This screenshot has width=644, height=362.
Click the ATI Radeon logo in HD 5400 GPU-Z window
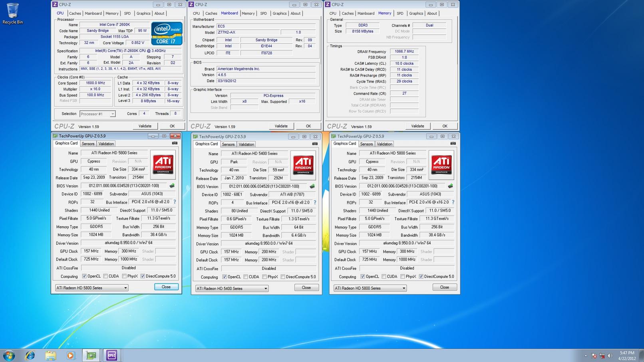(x=303, y=165)
